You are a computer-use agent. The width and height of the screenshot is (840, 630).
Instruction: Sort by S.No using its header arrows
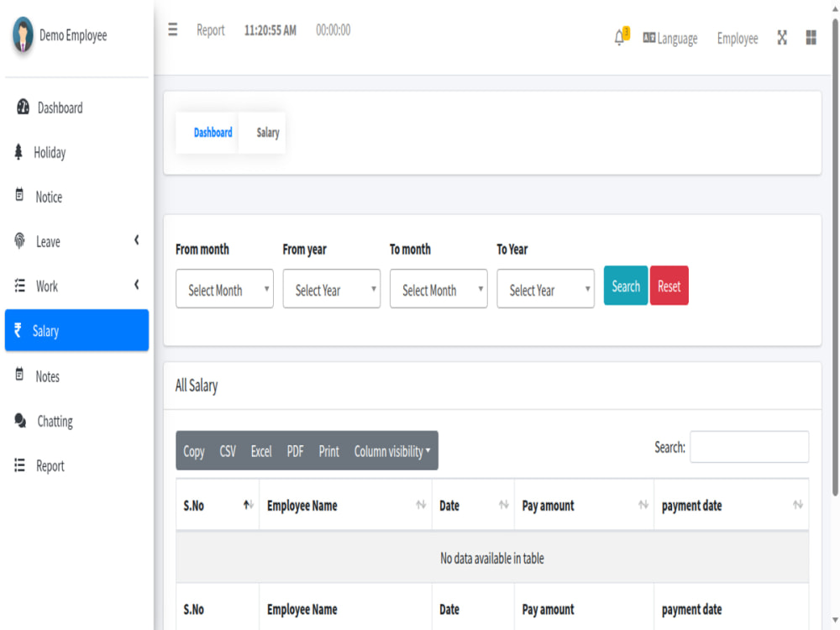click(x=248, y=505)
